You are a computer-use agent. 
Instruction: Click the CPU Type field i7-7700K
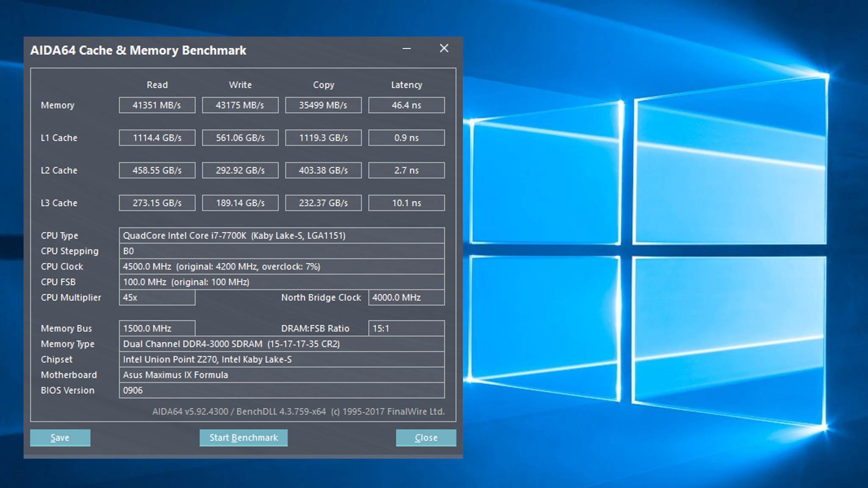(x=281, y=236)
